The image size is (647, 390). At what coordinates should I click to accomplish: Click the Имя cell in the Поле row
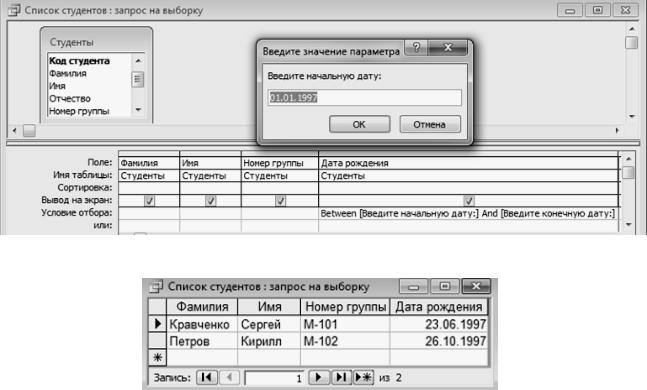[210, 163]
